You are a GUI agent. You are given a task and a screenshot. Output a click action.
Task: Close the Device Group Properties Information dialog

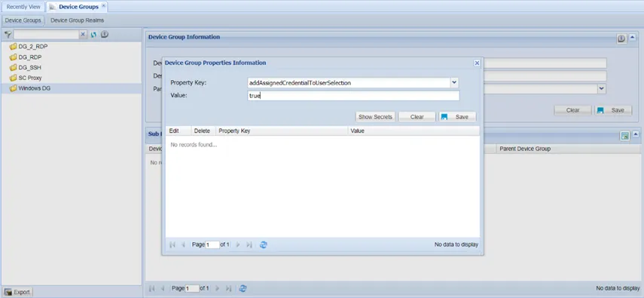click(x=477, y=63)
